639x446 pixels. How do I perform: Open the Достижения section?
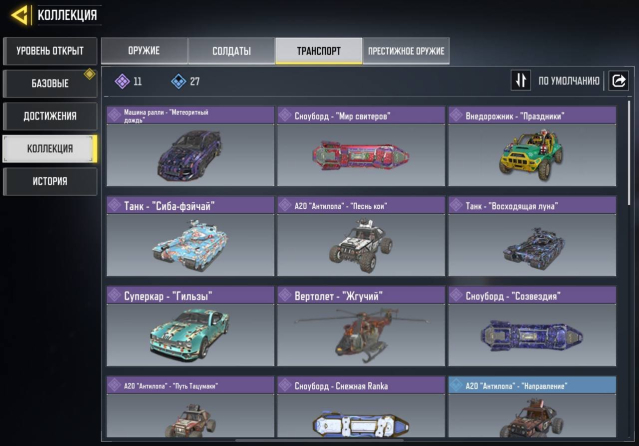click(x=50, y=116)
